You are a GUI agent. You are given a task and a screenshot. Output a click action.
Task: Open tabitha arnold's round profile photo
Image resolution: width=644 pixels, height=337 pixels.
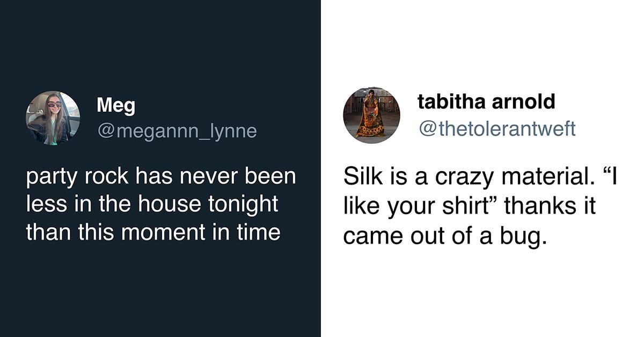point(371,115)
